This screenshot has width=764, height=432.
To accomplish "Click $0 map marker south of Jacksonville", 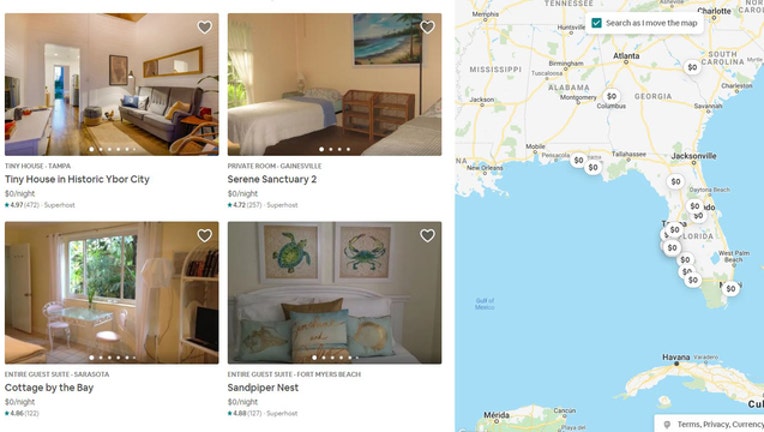I will 675,182.
